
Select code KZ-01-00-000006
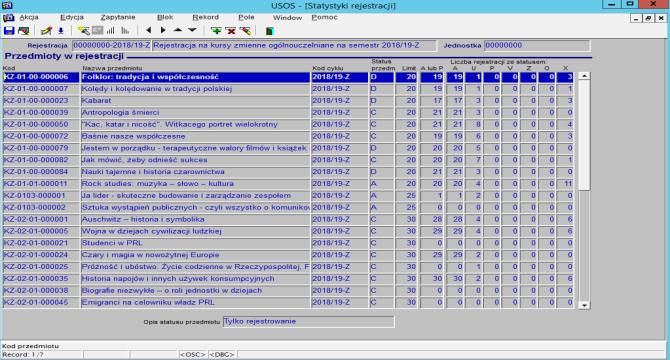[x=41, y=77]
